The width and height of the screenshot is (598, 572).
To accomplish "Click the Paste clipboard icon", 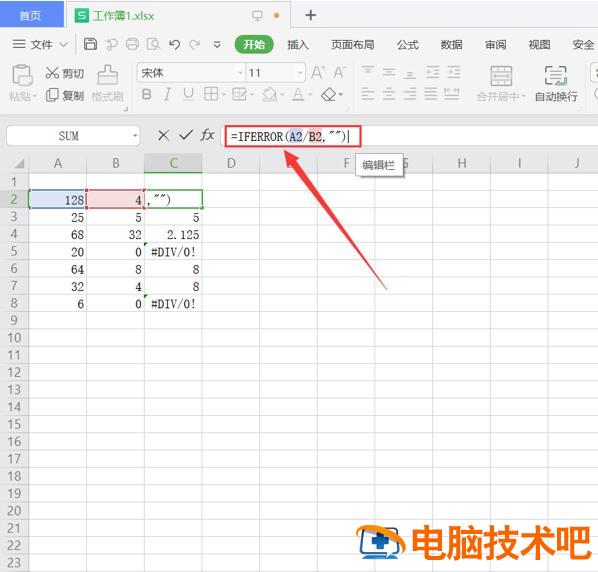I will (x=22, y=75).
